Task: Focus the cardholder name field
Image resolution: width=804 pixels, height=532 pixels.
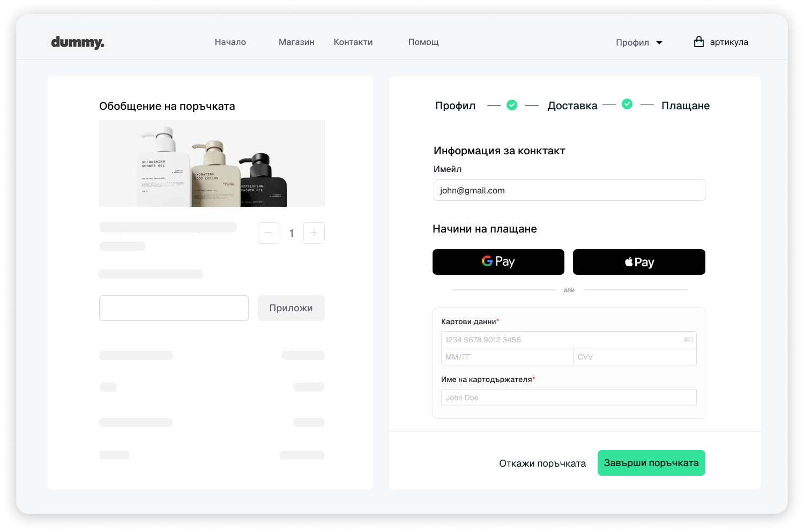Action: click(569, 398)
